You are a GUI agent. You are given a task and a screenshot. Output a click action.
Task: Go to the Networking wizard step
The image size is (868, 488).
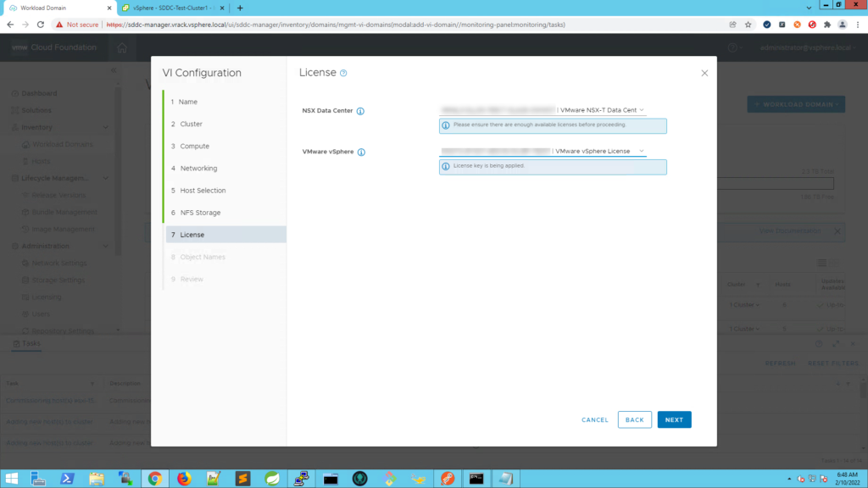click(x=198, y=169)
